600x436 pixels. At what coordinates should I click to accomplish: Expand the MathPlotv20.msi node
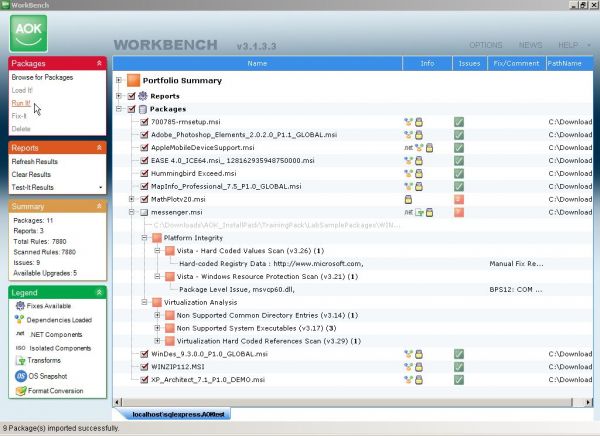tap(132, 199)
